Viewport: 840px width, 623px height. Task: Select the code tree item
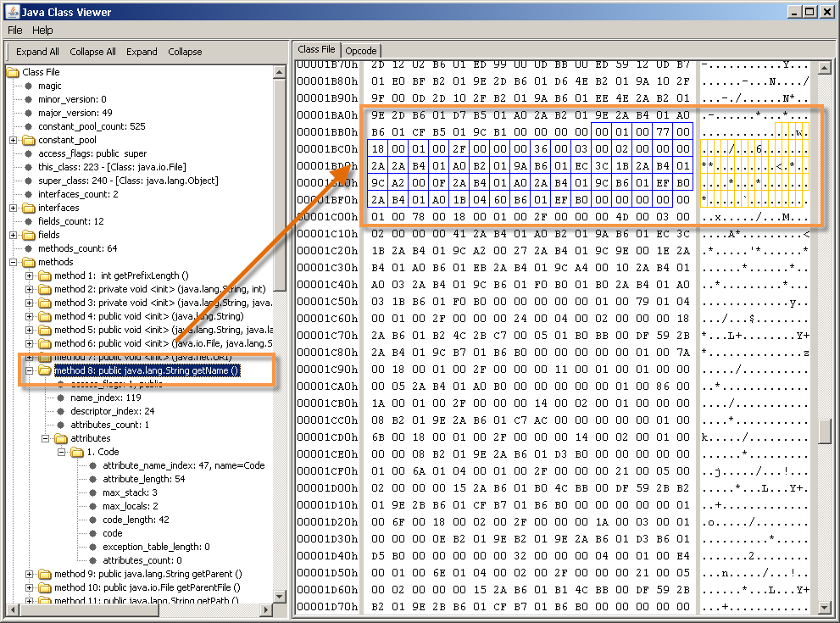[113, 533]
